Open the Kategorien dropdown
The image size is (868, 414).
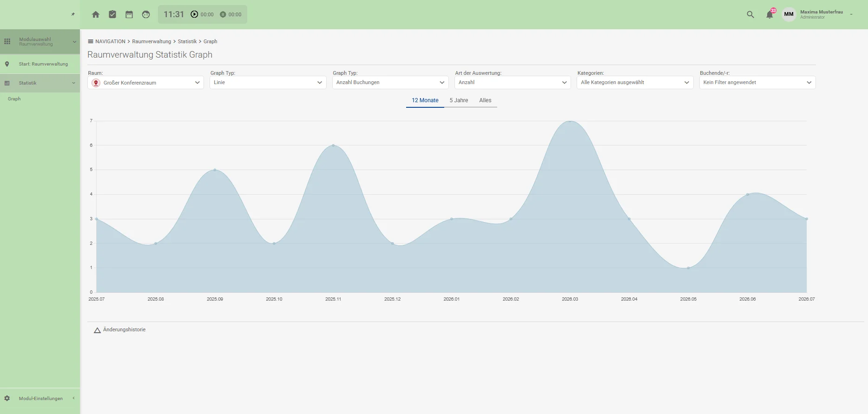point(635,82)
